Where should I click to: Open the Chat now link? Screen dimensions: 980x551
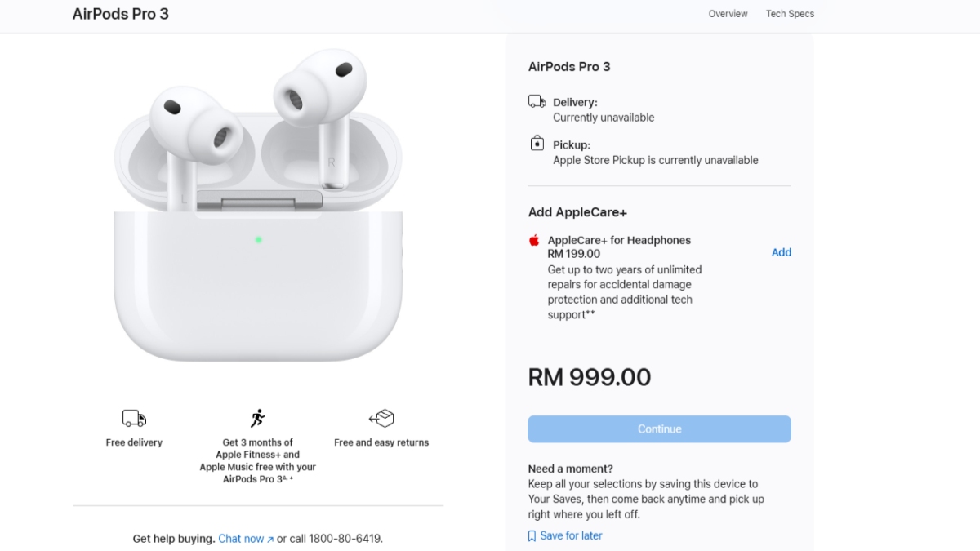click(x=241, y=539)
